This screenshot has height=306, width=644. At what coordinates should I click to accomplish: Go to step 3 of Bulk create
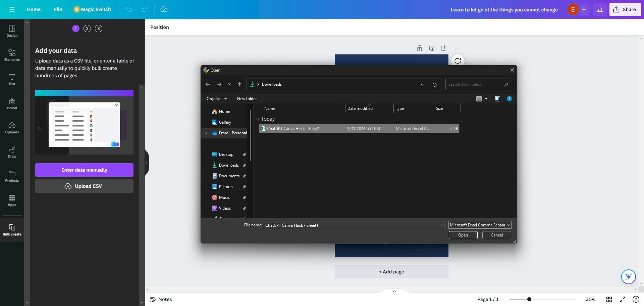click(x=99, y=29)
